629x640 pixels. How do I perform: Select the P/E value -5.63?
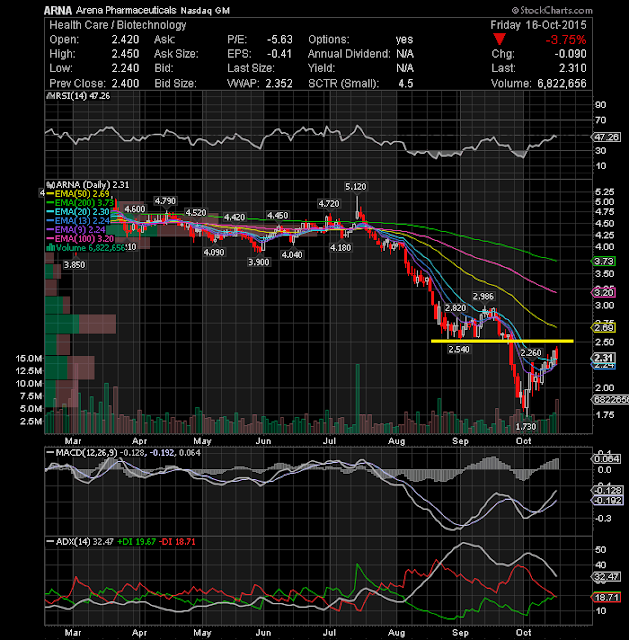tap(280, 40)
